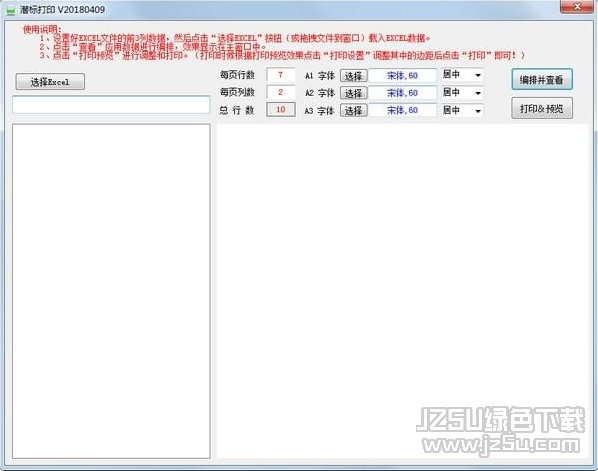This screenshot has width=598, height=471.
Task: Click the 编排并查看 button
Action: tap(542, 79)
